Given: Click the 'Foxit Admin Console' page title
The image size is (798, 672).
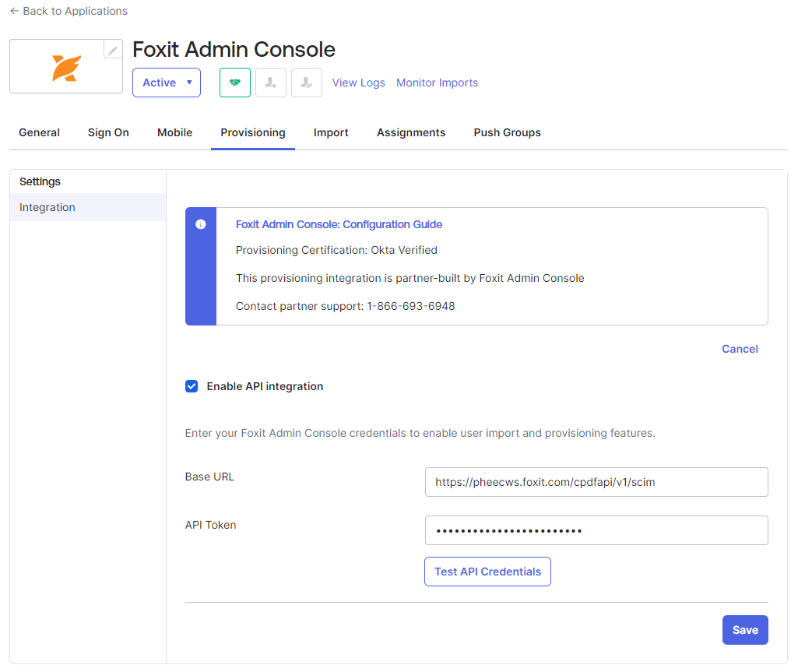Looking at the screenshot, I should click(234, 50).
